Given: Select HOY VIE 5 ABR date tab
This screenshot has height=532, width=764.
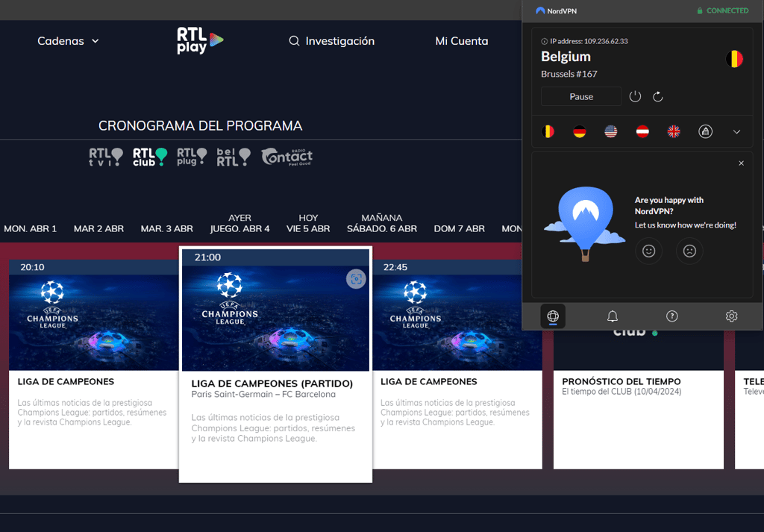Looking at the screenshot, I should click(308, 223).
